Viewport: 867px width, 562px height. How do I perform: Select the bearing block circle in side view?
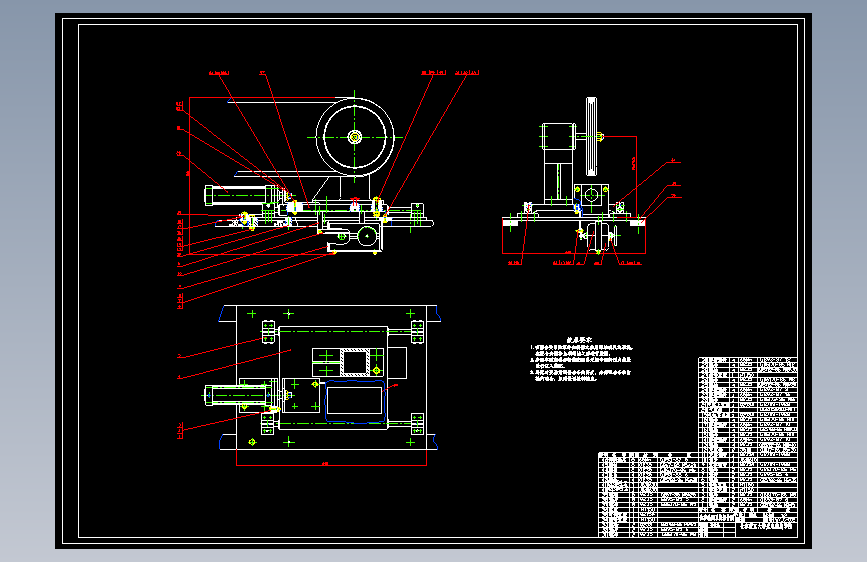pos(591,195)
